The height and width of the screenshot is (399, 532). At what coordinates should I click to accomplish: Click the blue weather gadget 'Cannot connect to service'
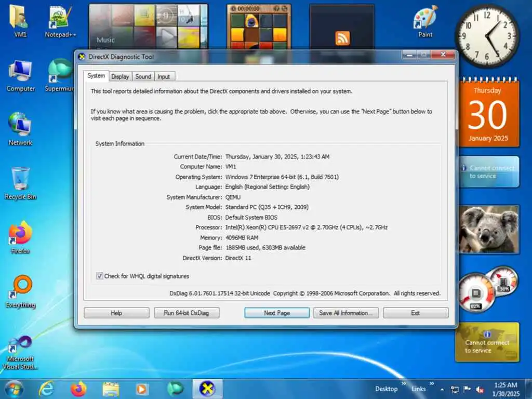click(489, 171)
